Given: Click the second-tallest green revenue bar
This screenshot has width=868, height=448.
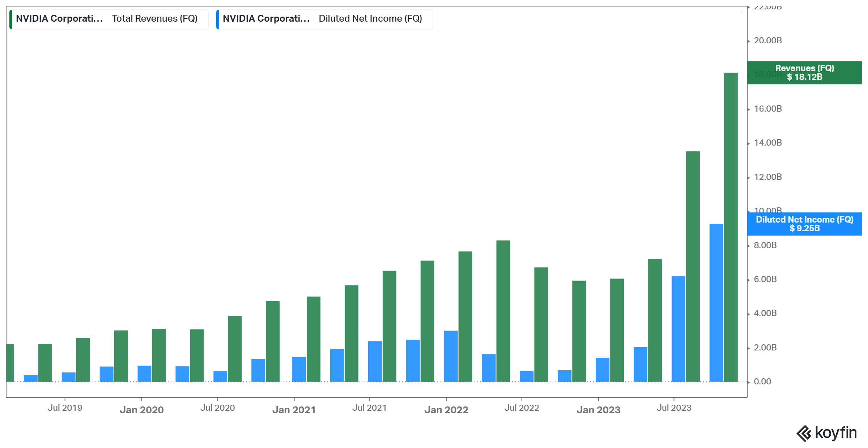Looking at the screenshot, I should [693, 266].
